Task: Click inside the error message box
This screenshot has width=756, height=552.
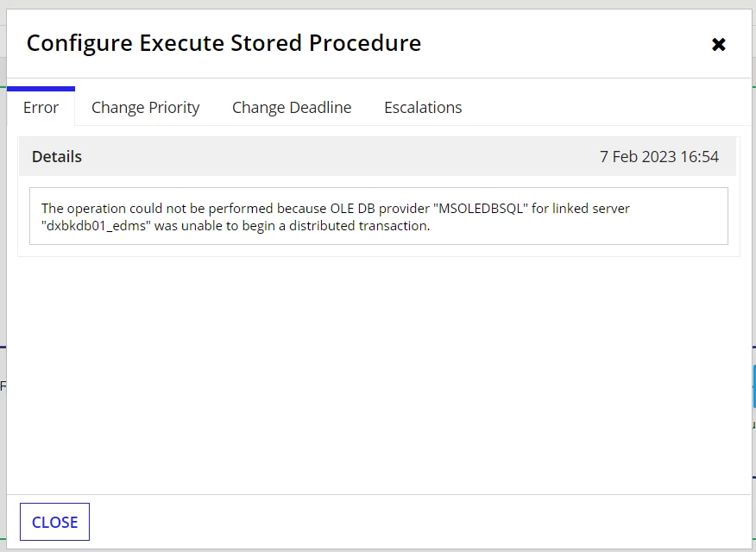Action: coord(379,216)
